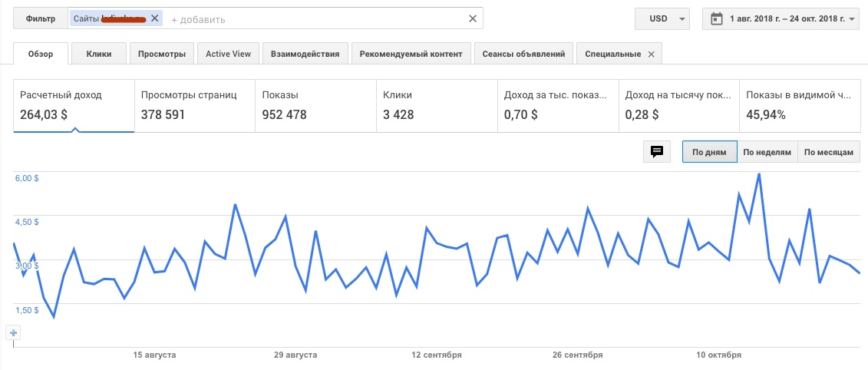The width and height of the screenshot is (868, 370).
Task: Open the chart annotations comment icon
Action: pos(656,152)
